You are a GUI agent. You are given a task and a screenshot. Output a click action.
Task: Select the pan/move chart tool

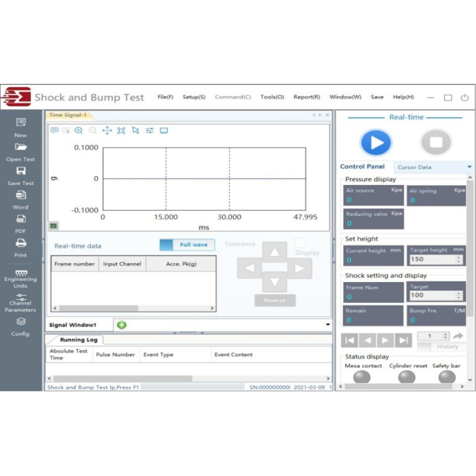pyautogui.click(x=107, y=130)
